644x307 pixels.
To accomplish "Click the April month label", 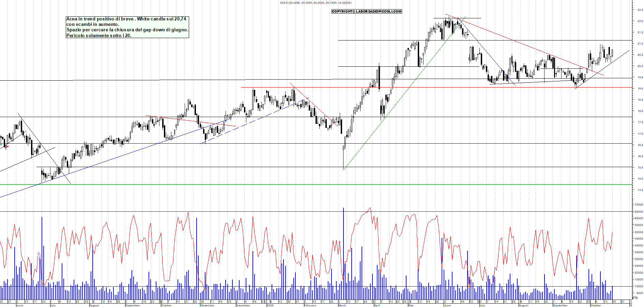I will [377, 305].
